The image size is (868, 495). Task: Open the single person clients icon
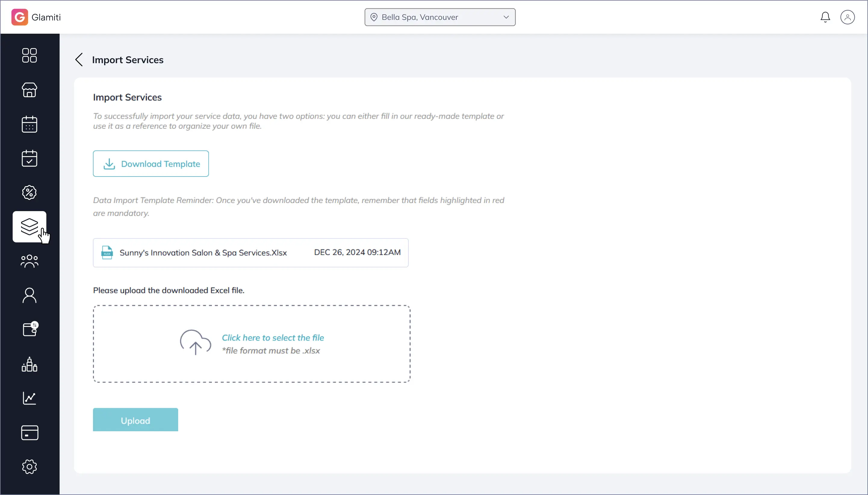point(29,295)
